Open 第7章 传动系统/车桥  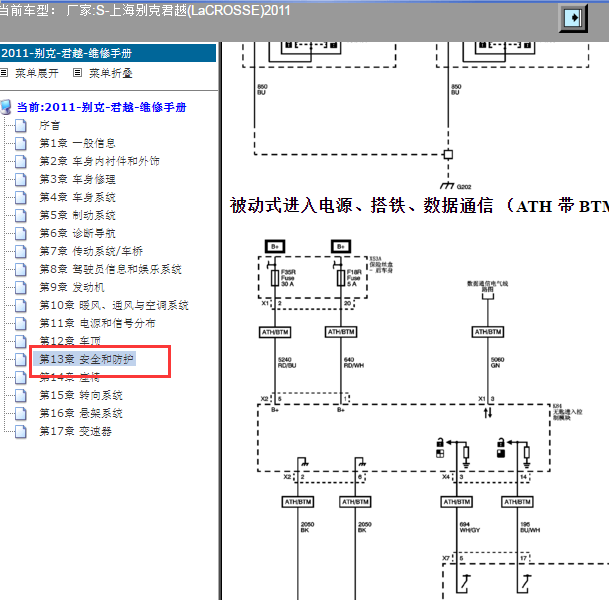point(91,251)
